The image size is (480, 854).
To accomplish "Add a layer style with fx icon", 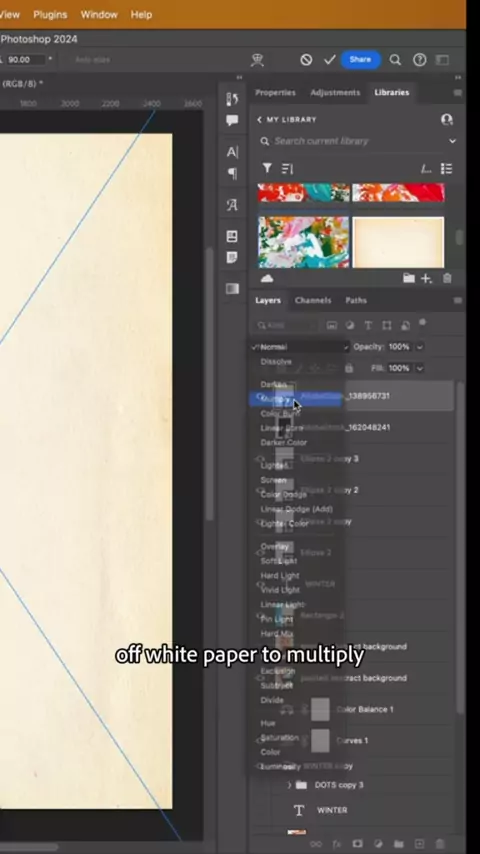I will click(337, 844).
